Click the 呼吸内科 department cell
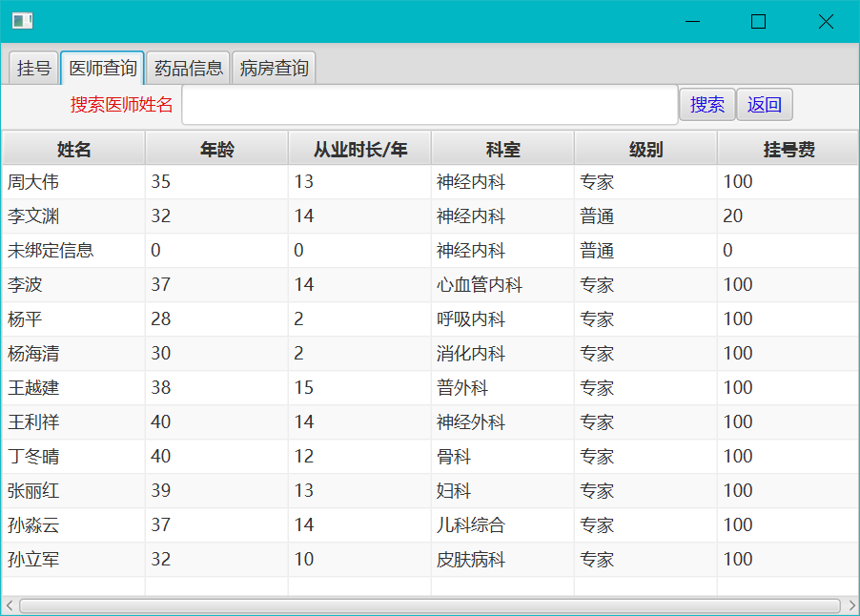The width and height of the screenshot is (860, 616). point(502,318)
